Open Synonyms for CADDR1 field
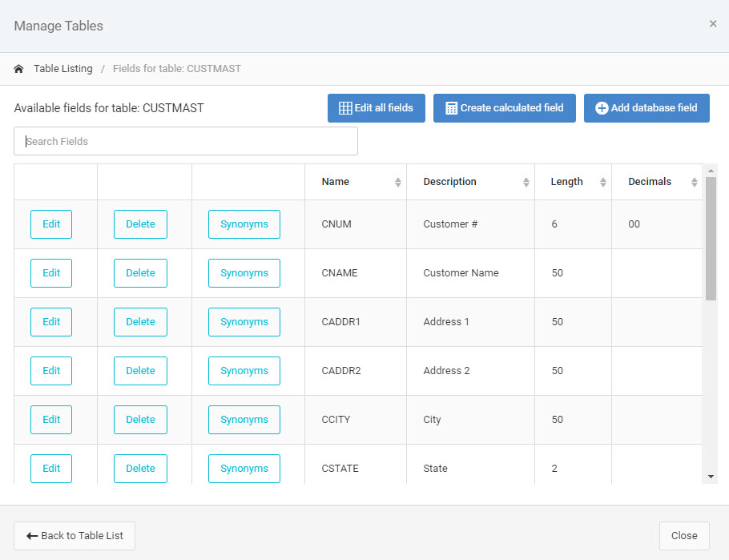729x560 pixels. point(244,322)
